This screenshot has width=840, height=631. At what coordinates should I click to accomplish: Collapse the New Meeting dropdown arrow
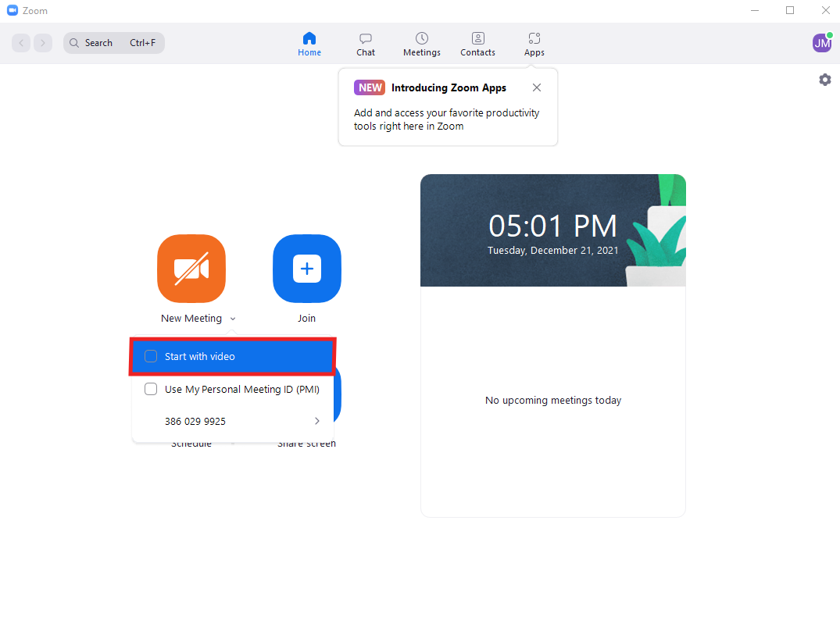(233, 319)
